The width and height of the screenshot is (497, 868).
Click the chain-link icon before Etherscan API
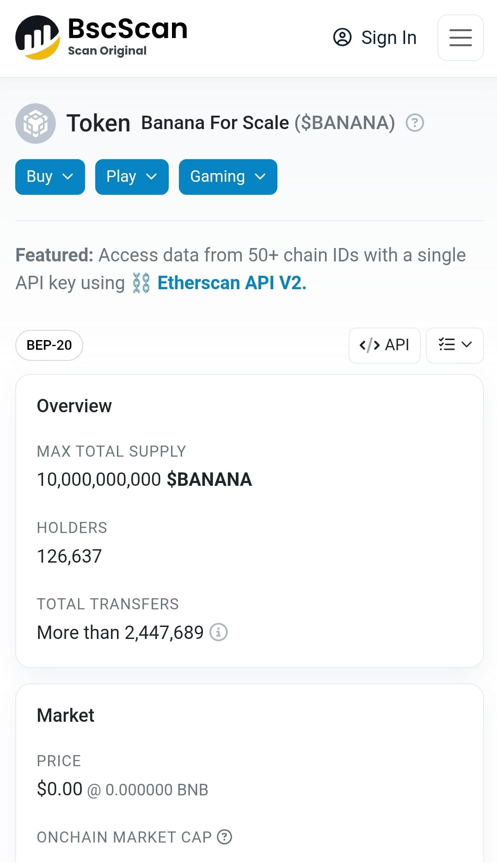(x=141, y=283)
